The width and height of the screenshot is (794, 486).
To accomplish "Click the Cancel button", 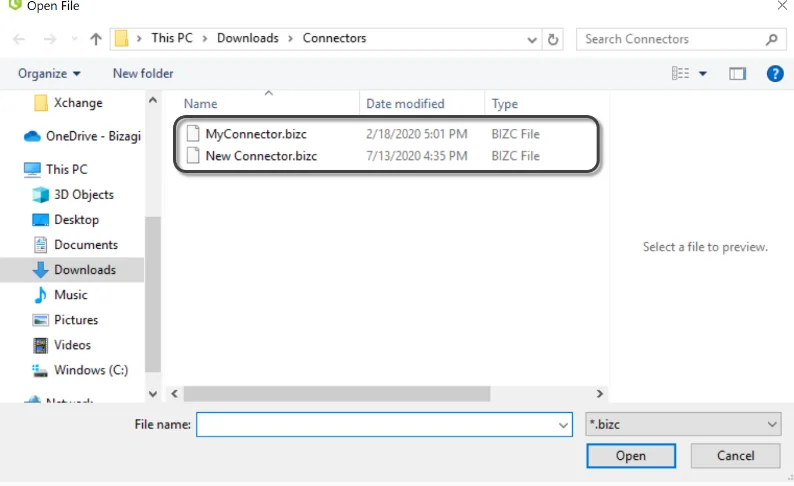I will [x=735, y=456].
